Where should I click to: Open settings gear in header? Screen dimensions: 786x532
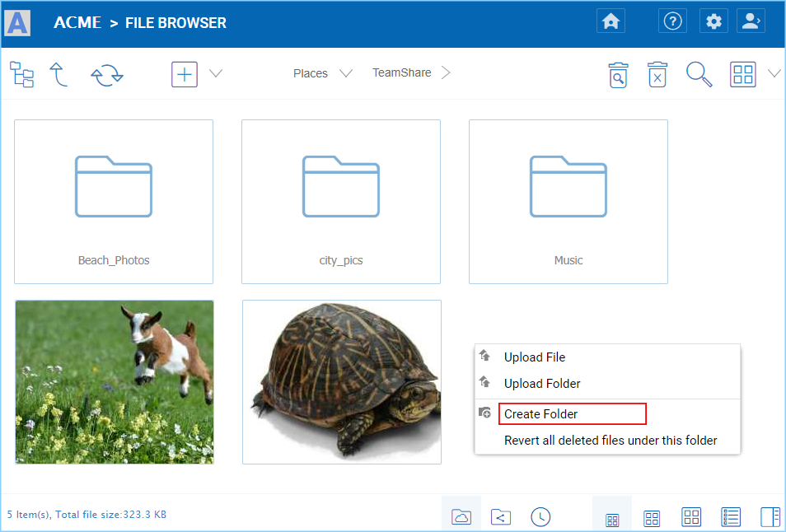pos(713,21)
